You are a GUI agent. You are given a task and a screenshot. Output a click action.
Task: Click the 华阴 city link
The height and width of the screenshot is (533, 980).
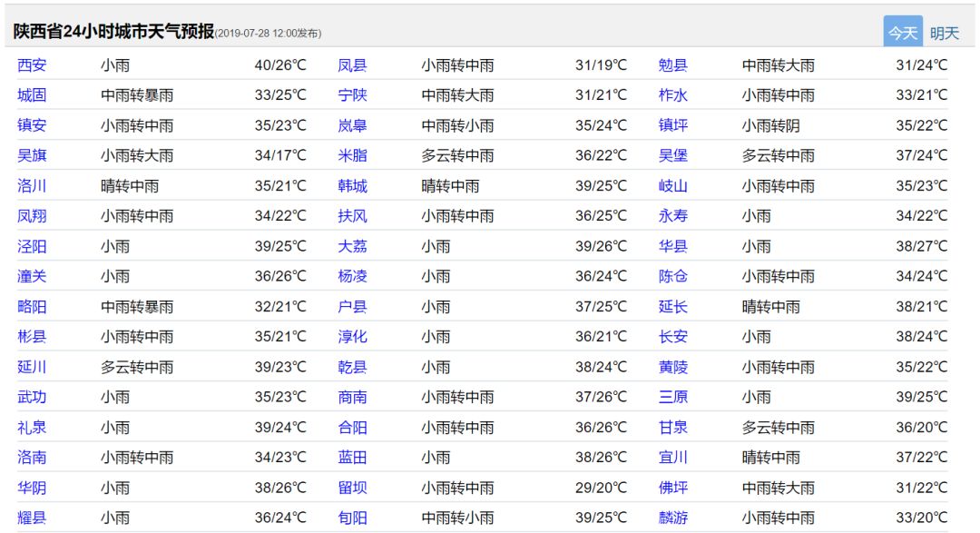tap(32, 488)
